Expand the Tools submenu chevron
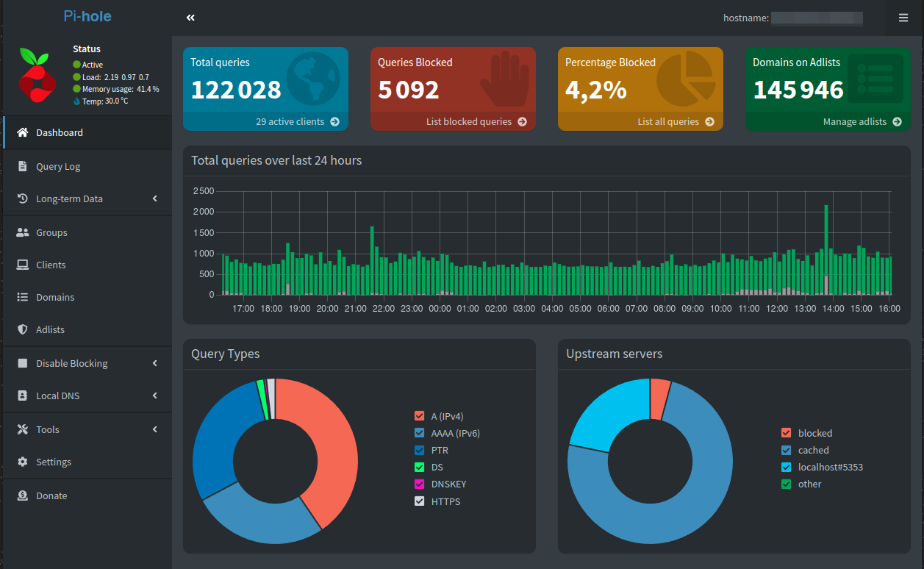The width and height of the screenshot is (924, 569). (x=155, y=429)
